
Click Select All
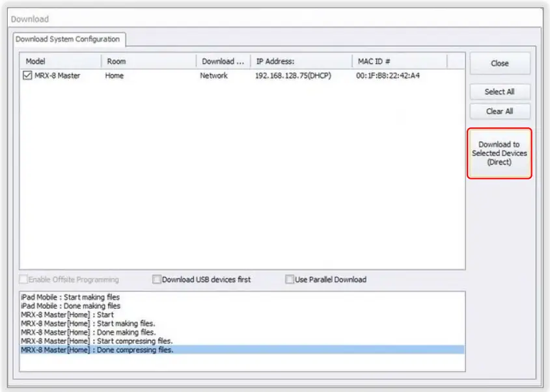[499, 92]
